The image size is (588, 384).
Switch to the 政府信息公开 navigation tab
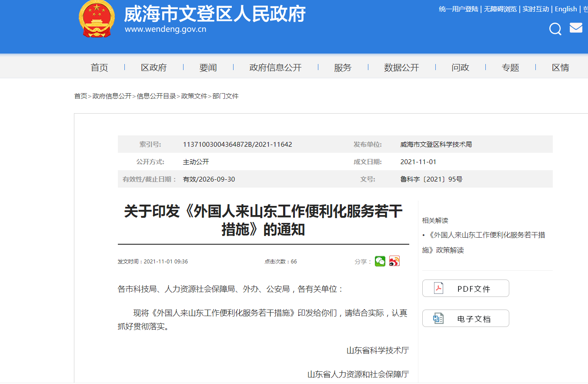tap(275, 67)
